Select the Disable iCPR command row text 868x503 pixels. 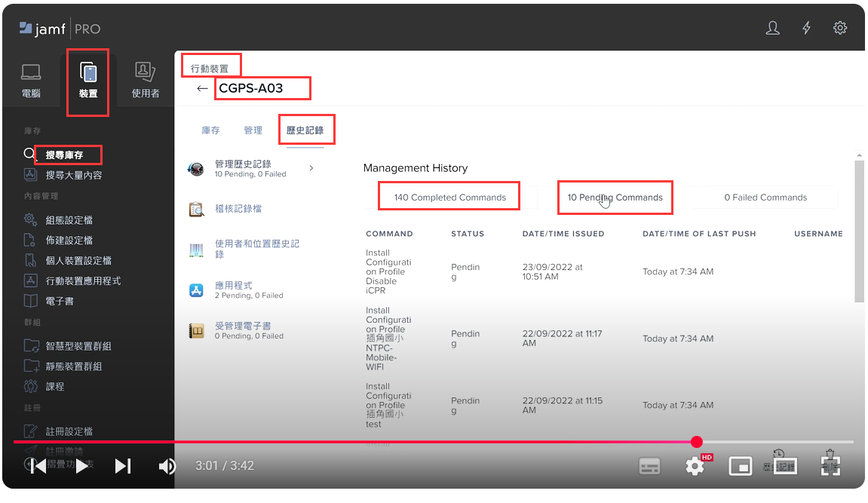tap(388, 271)
